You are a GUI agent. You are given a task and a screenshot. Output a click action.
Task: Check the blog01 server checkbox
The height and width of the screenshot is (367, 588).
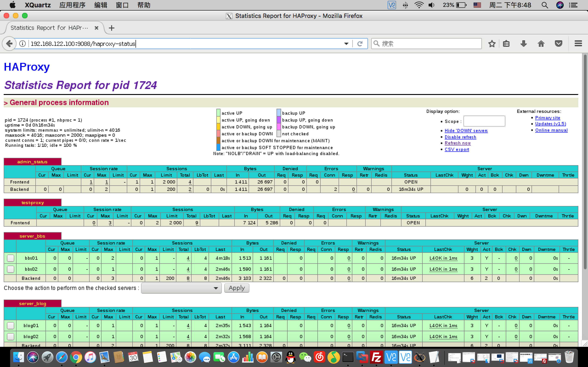(x=10, y=325)
